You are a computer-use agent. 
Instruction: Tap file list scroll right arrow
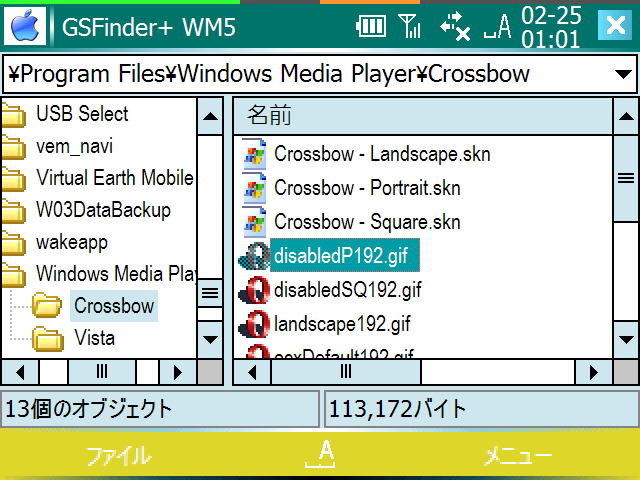[x=593, y=372]
